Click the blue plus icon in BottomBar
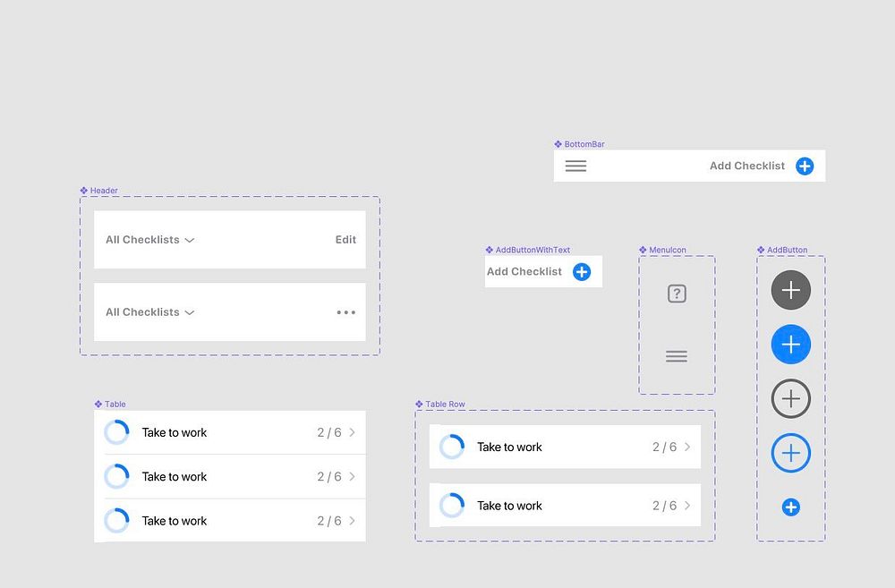Screen dimensions: 895x588 805,166
